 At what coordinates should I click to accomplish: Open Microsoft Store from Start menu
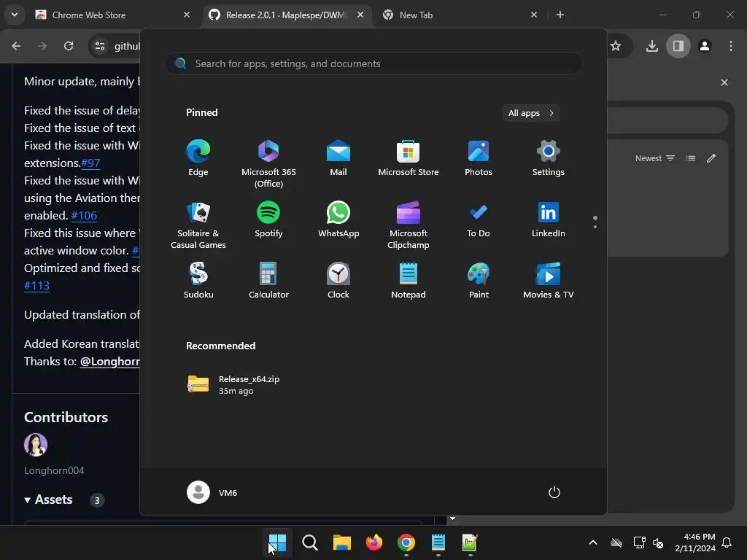point(409,158)
